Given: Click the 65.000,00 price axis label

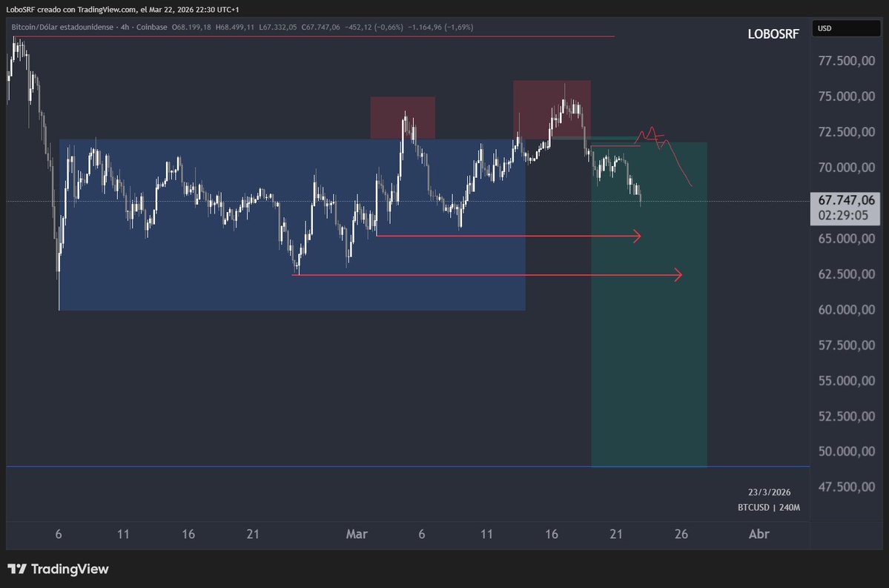Looking at the screenshot, I should tap(847, 239).
